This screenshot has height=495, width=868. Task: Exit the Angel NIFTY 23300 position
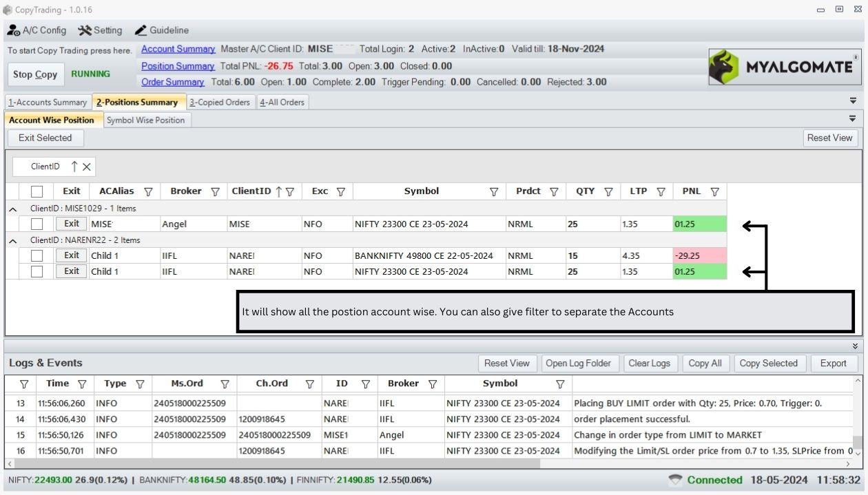pos(72,224)
